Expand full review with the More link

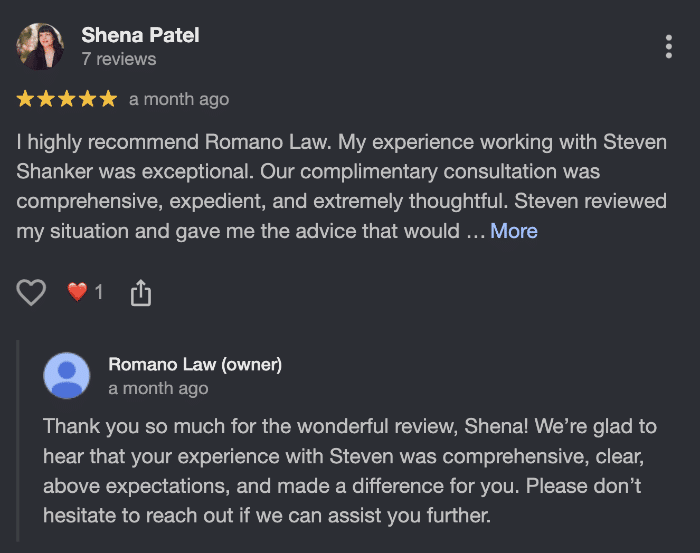point(513,231)
